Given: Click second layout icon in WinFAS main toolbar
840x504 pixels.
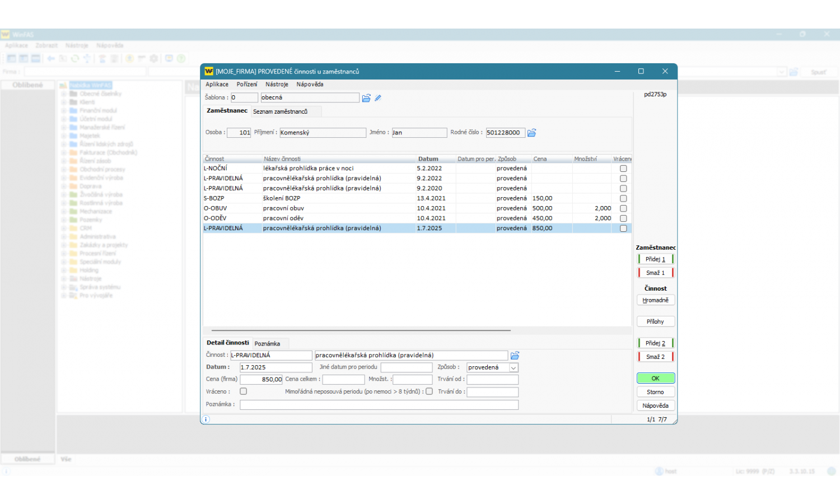Looking at the screenshot, I should coord(24,58).
